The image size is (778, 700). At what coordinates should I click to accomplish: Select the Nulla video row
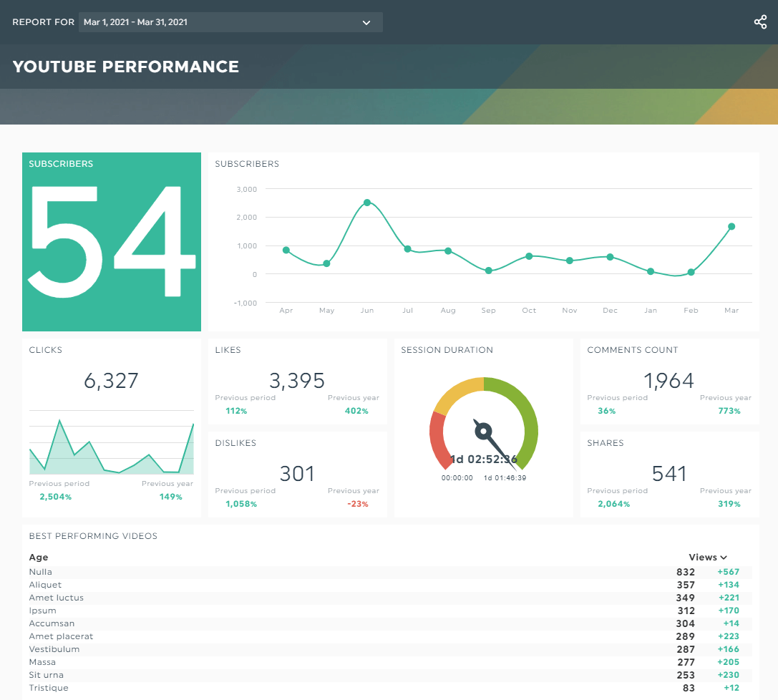click(391, 572)
